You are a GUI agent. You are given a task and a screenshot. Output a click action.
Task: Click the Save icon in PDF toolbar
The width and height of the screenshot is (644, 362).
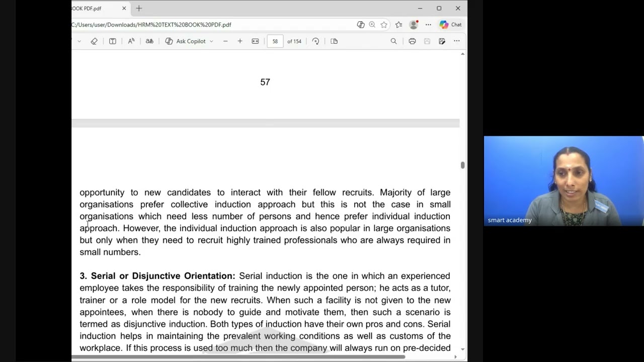(x=427, y=41)
